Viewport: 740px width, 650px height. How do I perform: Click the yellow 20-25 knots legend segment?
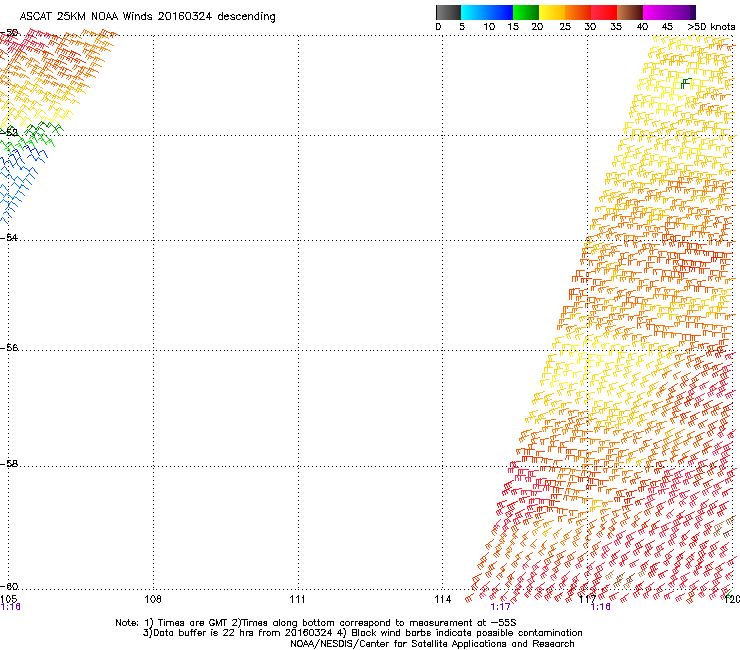click(552, 12)
